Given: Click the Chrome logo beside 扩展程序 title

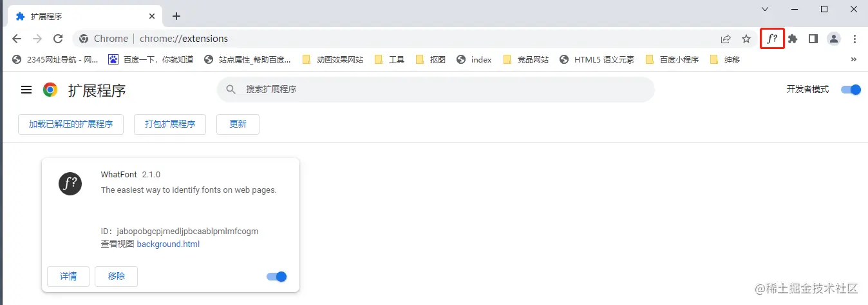Looking at the screenshot, I should click(50, 90).
